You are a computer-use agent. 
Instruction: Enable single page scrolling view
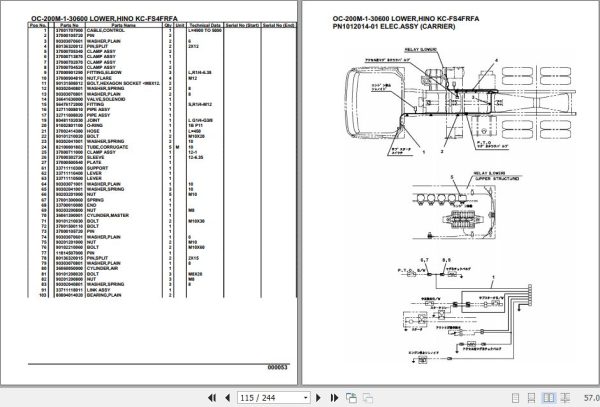532,398
